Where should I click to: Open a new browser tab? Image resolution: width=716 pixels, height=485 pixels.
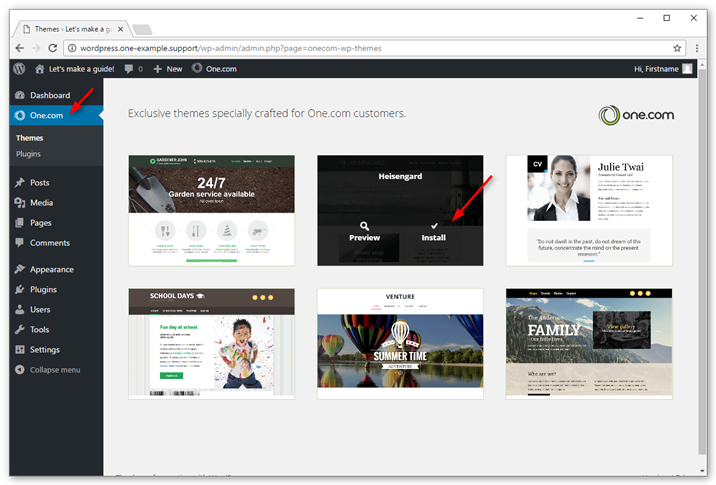pyautogui.click(x=142, y=30)
